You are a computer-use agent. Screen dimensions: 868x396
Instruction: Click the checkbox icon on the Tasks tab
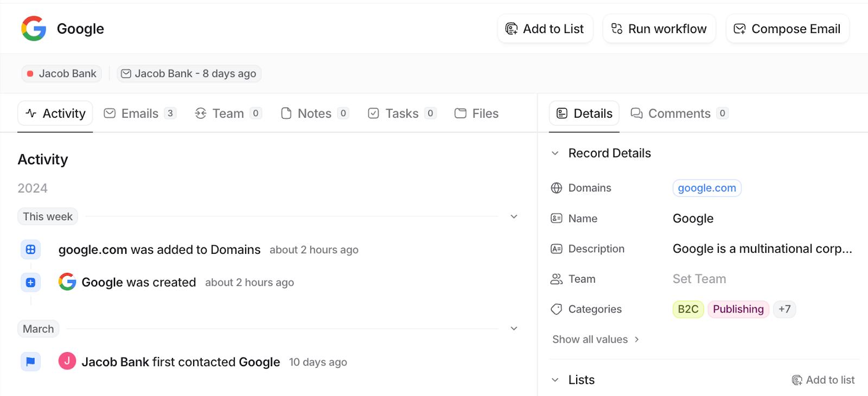click(374, 113)
